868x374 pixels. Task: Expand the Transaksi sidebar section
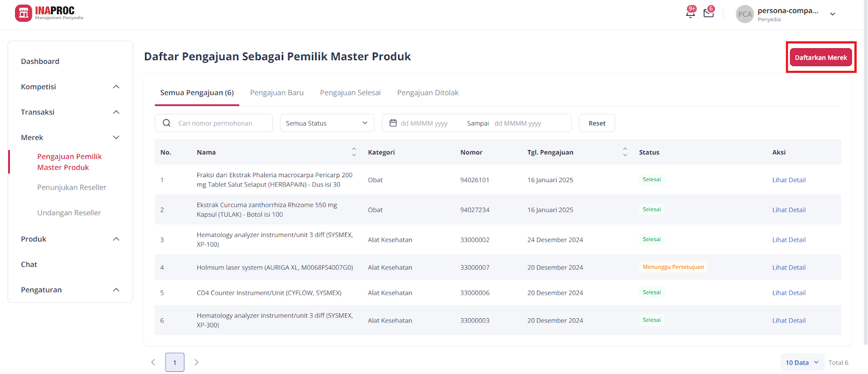pos(116,112)
